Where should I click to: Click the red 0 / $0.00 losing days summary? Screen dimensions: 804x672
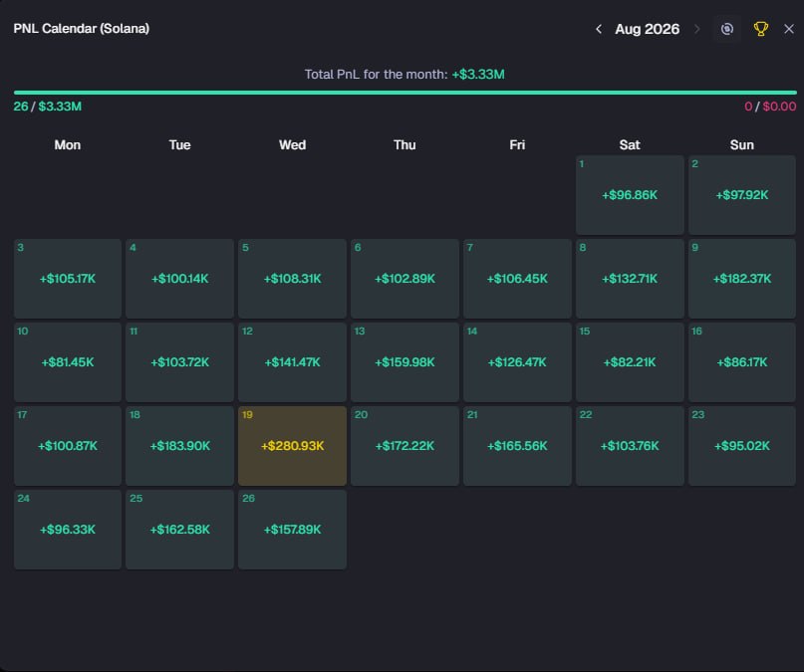tap(770, 107)
